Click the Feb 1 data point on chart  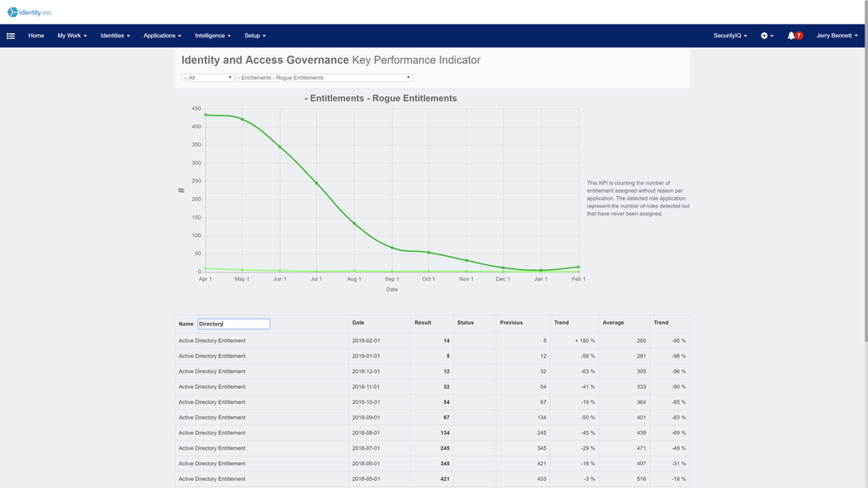click(579, 267)
